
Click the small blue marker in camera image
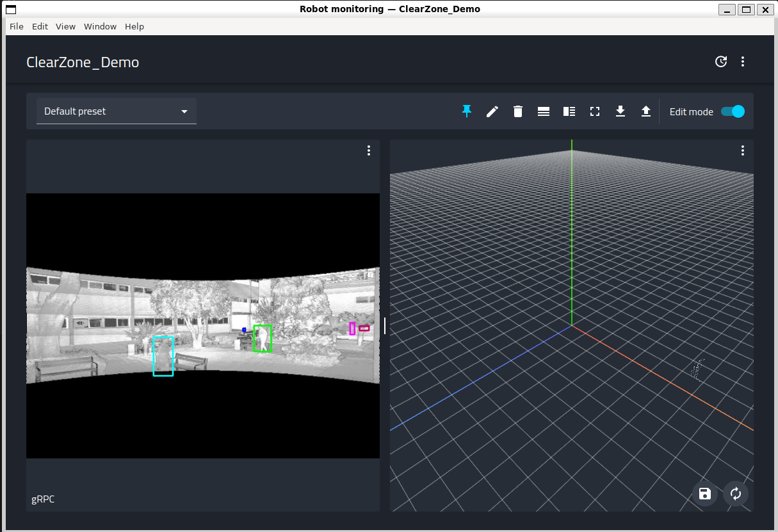[x=244, y=330]
